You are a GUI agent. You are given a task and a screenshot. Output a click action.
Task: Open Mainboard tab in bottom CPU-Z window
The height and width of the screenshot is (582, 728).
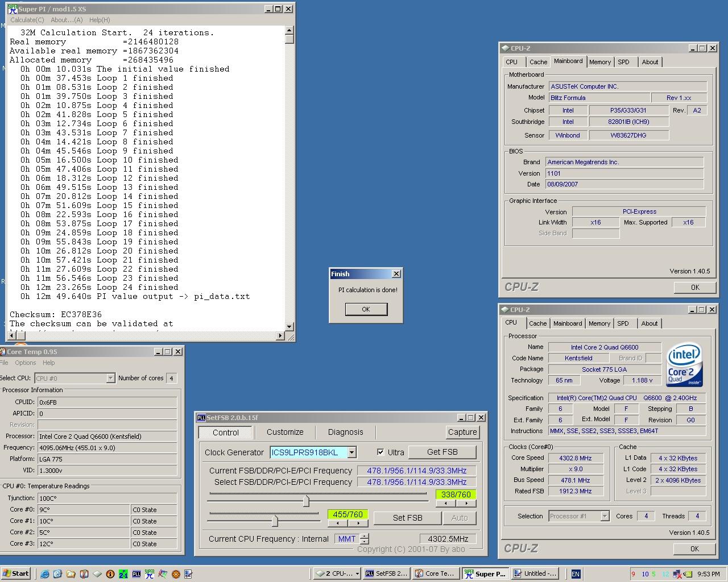(568, 323)
